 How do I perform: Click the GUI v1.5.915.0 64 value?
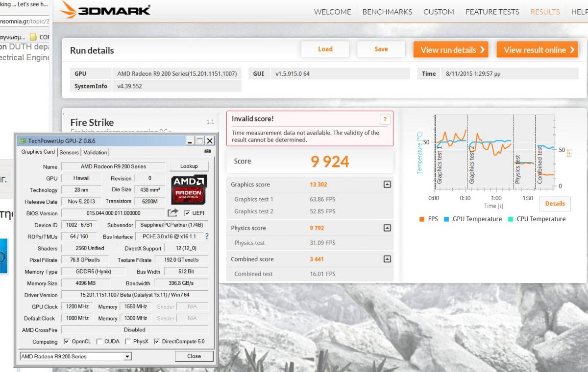(293, 74)
